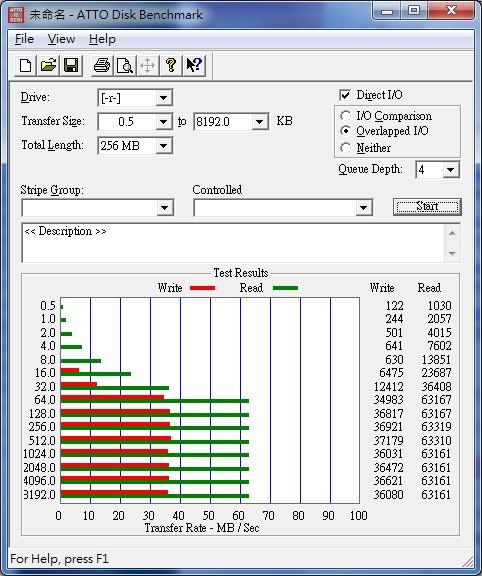Save results with the floppy disk icon
Image resolution: width=482 pixels, height=576 pixels.
(x=71, y=66)
